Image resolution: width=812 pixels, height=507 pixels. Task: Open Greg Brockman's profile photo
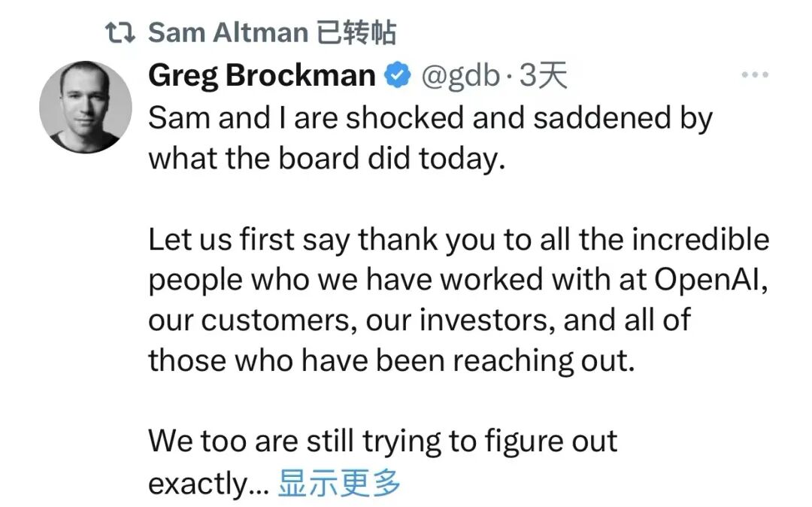point(86,108)
